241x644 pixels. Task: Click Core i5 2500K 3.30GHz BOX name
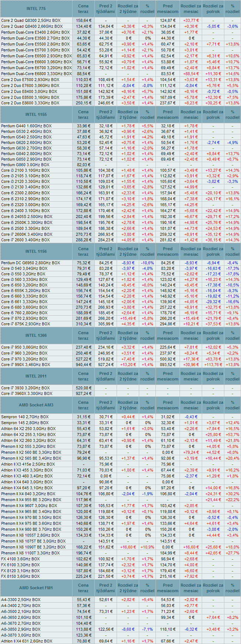tap(26, 222)
